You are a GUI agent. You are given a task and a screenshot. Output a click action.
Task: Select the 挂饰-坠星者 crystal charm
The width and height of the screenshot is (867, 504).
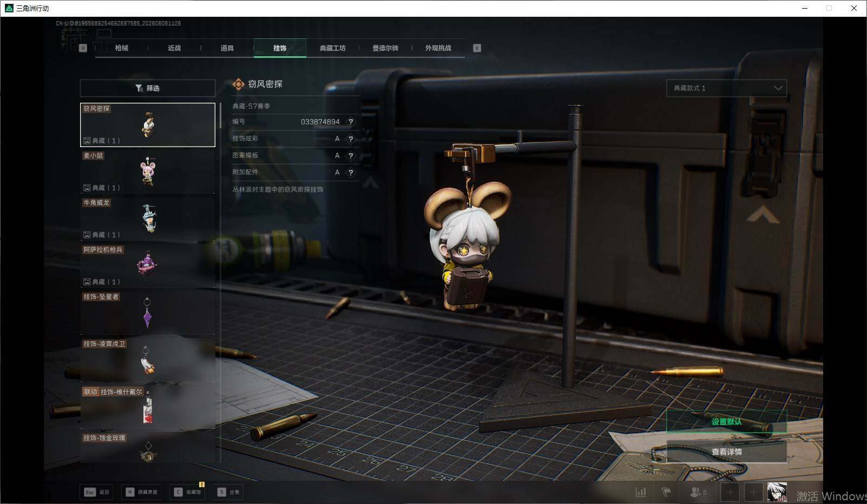148,313
